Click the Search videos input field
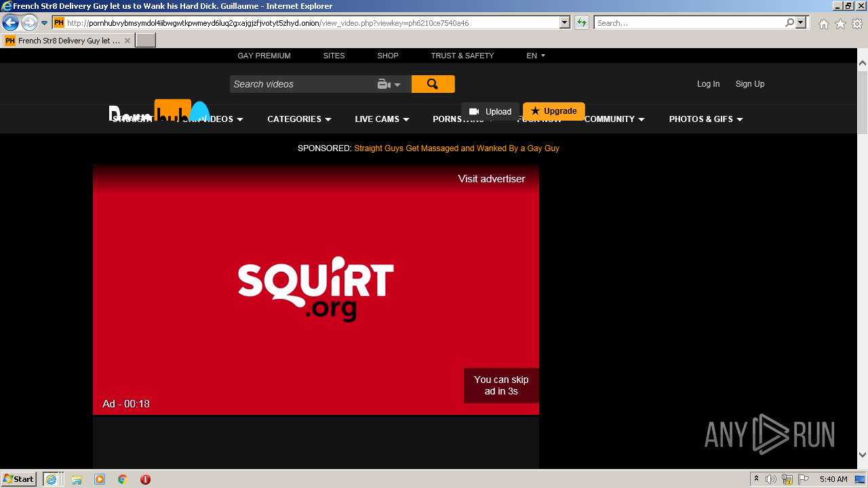Viewport: 868px width, 488px height. point(302,84)
